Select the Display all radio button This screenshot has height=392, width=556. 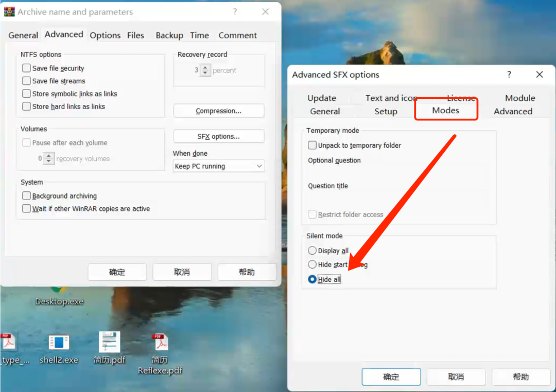[312, 251]
